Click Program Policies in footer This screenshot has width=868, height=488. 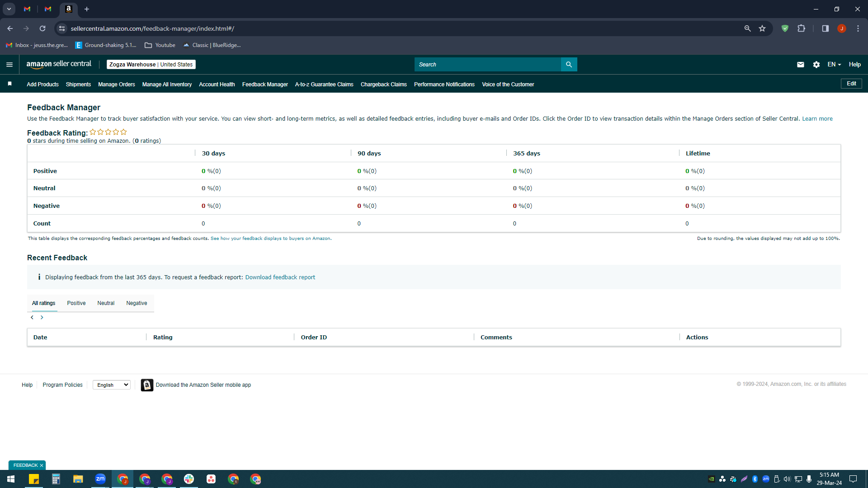pos(63,385)
